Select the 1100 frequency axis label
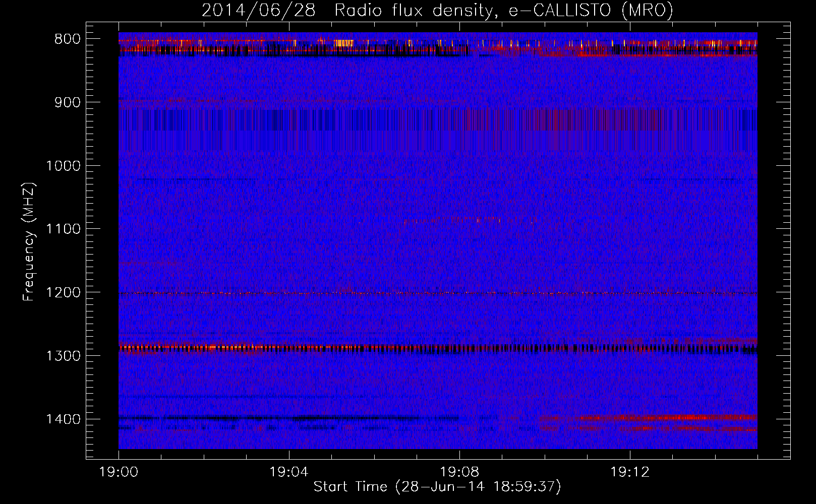Image resolution: width=816 pixels, height=504 pixels. coord(63,229)
